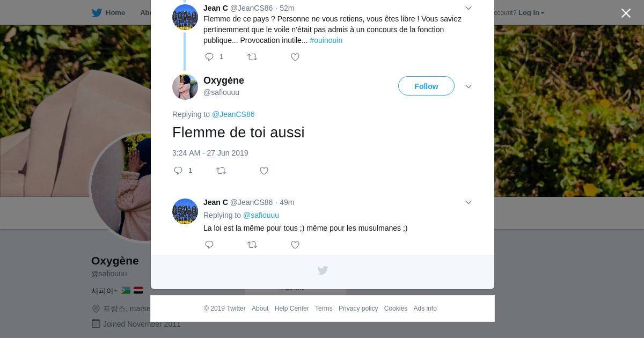
Task: Expand options chevron on Jean C's 52m tweet
Action: [x=469, y=8]
